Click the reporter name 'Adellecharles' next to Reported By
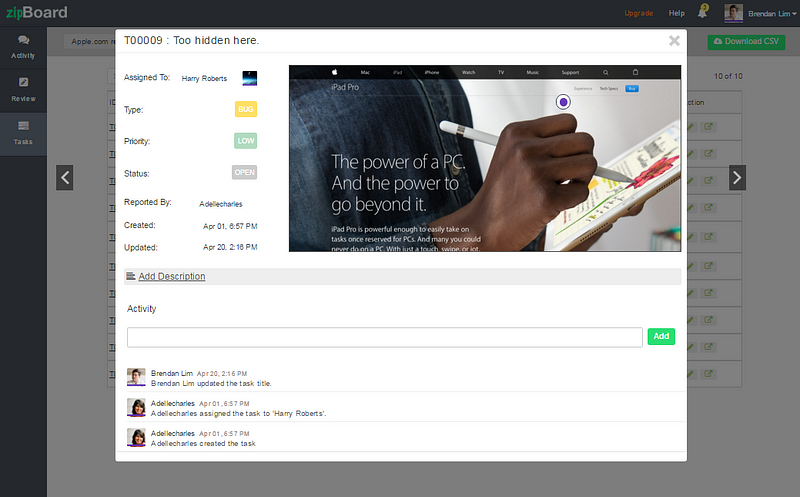 click(221, 204)
